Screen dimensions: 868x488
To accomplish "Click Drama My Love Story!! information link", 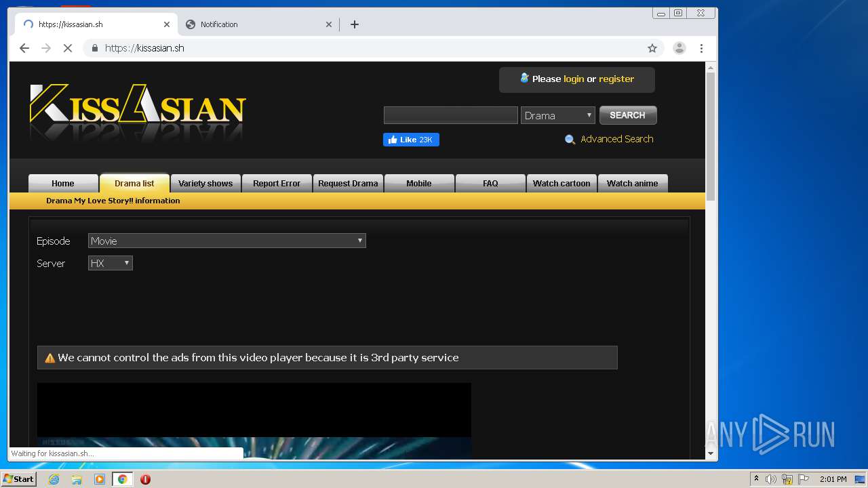I will click(x=113, y=201).
